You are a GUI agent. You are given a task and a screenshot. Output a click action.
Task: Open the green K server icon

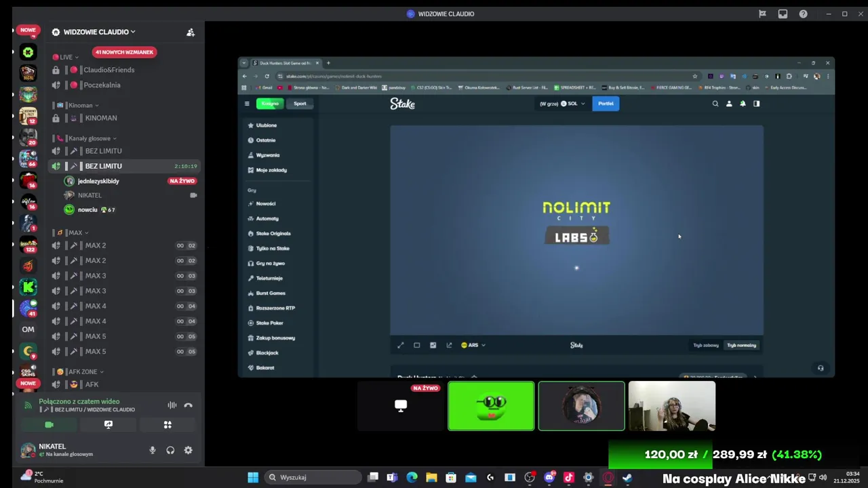pos(28,287)
